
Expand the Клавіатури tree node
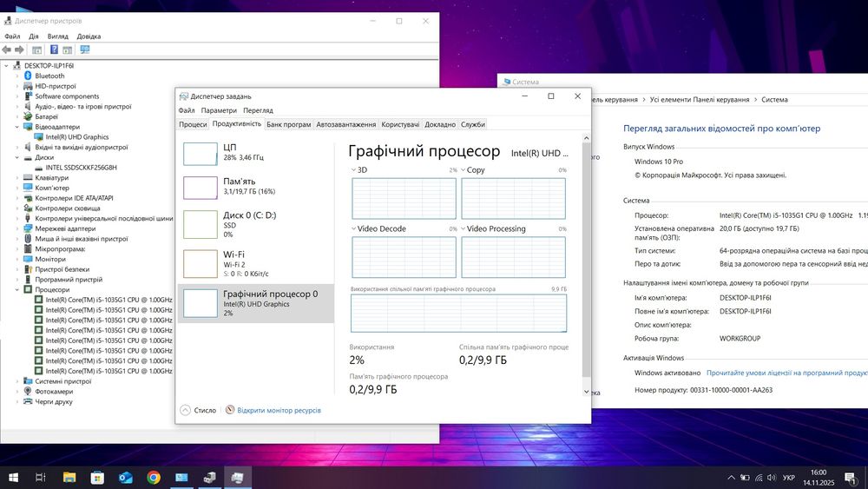coord(17,178)
